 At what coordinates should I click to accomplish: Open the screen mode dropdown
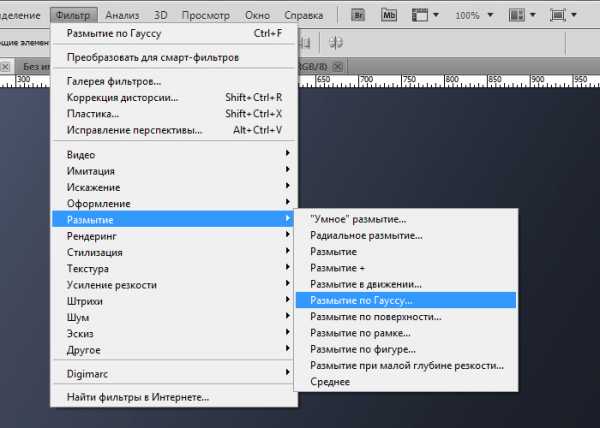[x=564, y=16]
